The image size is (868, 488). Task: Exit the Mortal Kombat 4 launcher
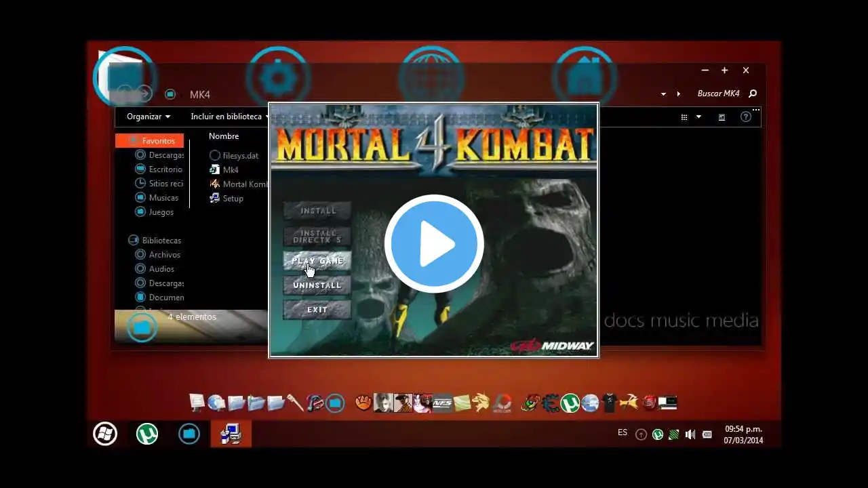click(317, 310)
